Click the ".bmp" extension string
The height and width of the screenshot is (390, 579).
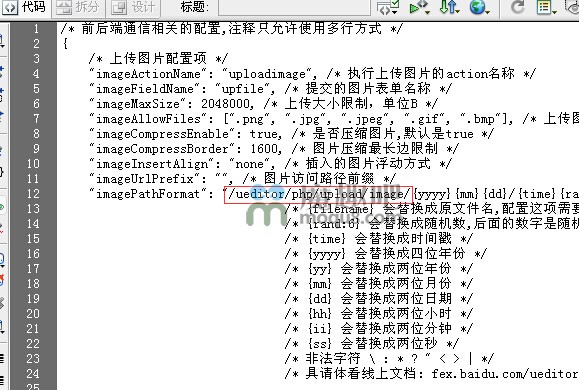pyautogui.click(x=481, y=119)
